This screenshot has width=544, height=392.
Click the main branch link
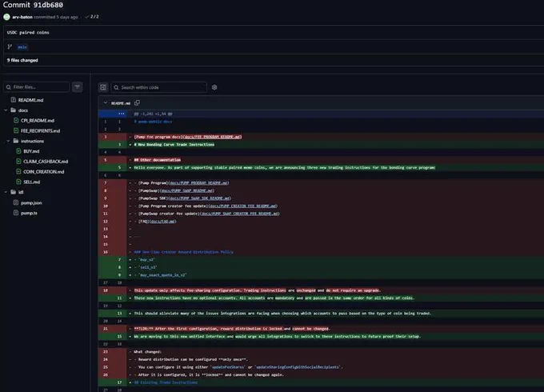point(22,47)
